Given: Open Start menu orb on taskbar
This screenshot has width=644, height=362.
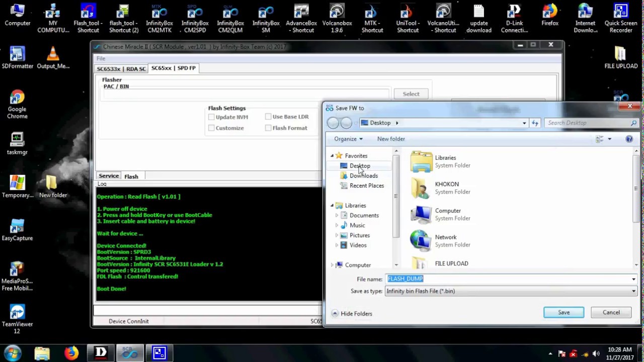Looking at the screenshot, I should click(x=12, y=352).
